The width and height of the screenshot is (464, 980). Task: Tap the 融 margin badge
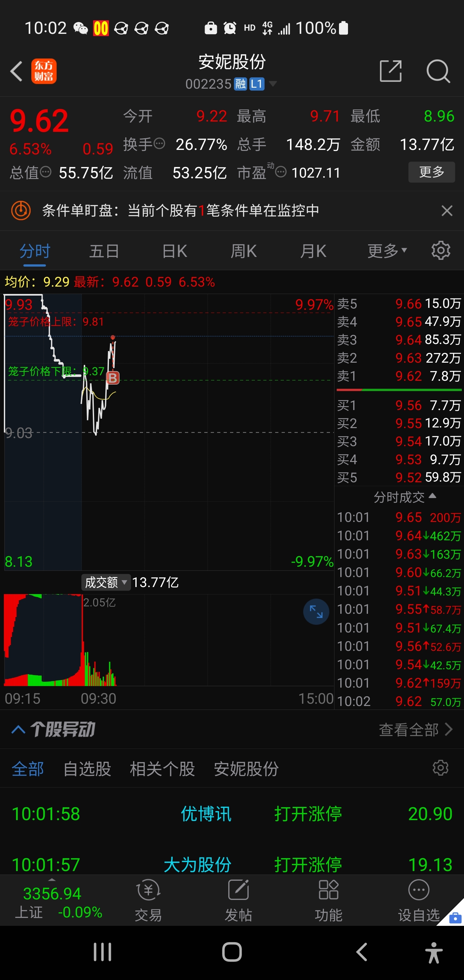coord(240,84)
